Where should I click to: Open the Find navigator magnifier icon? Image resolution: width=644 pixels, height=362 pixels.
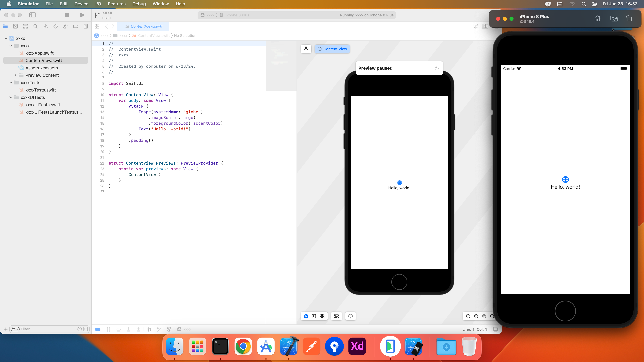pyautogui.click(x=36, y=26)
